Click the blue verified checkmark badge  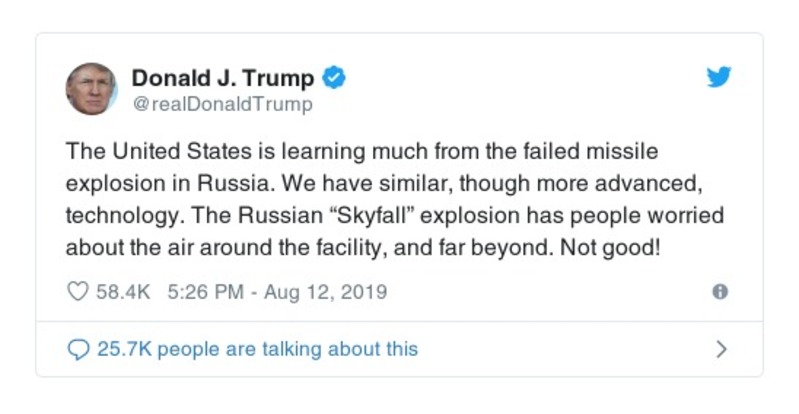click(x=335, y=78)
